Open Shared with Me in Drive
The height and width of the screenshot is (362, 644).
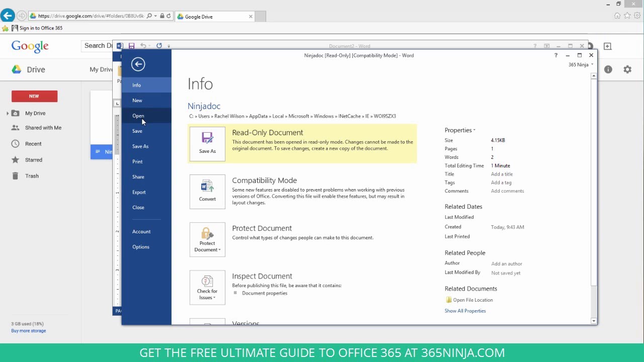tap(43, 128)
